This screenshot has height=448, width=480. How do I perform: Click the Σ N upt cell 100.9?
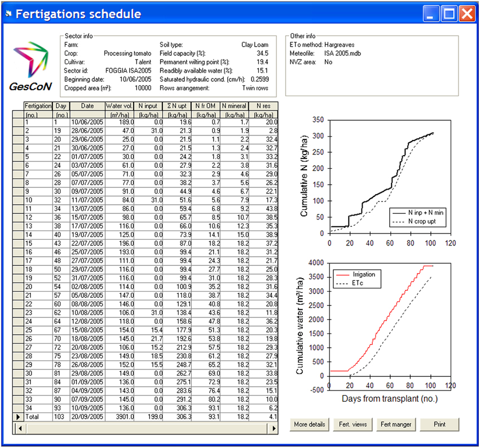(177, 287)
